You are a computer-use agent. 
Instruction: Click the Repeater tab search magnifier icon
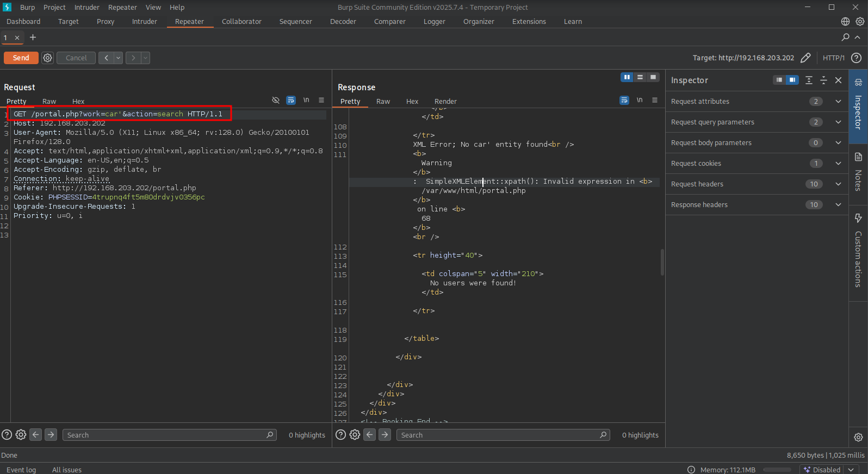(x=845, y=38)
